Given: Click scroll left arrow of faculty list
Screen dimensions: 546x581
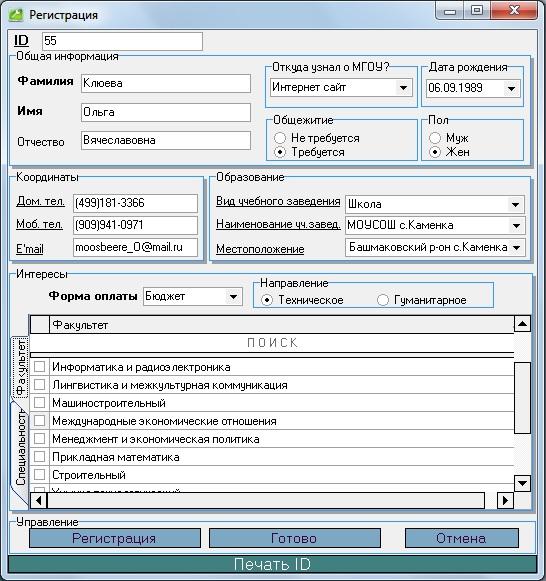Looking at the screenshot, I should coord(39,501).
